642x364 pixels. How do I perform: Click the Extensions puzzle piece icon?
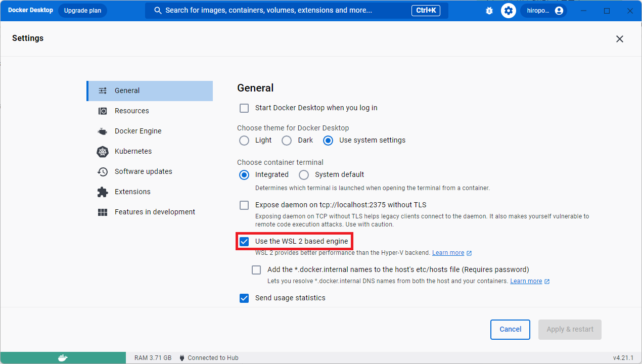(103, 192)
